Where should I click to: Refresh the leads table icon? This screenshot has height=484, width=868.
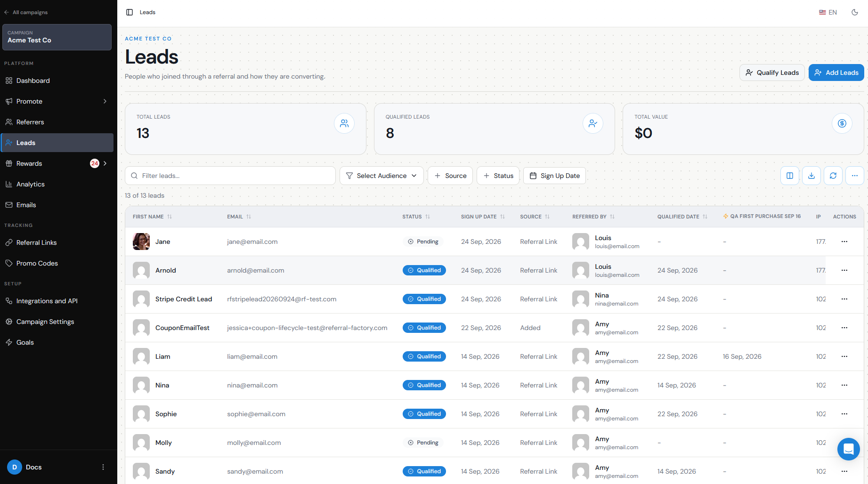(833, 176)
